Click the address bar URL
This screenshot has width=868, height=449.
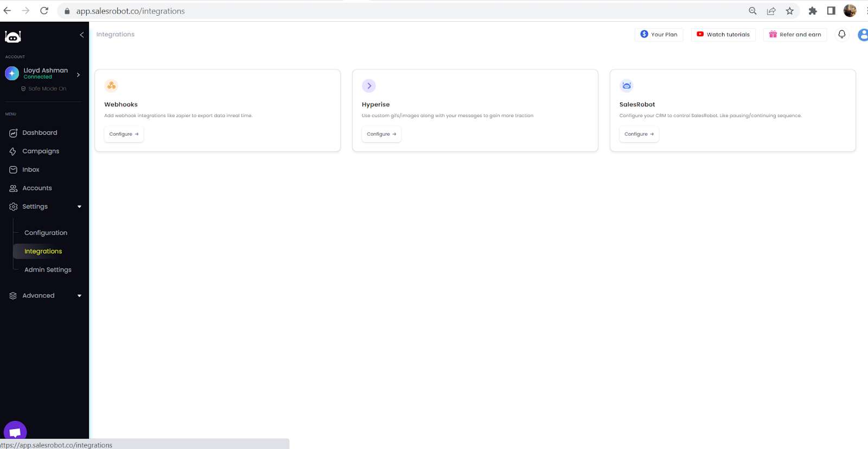(x=130, y=11)
